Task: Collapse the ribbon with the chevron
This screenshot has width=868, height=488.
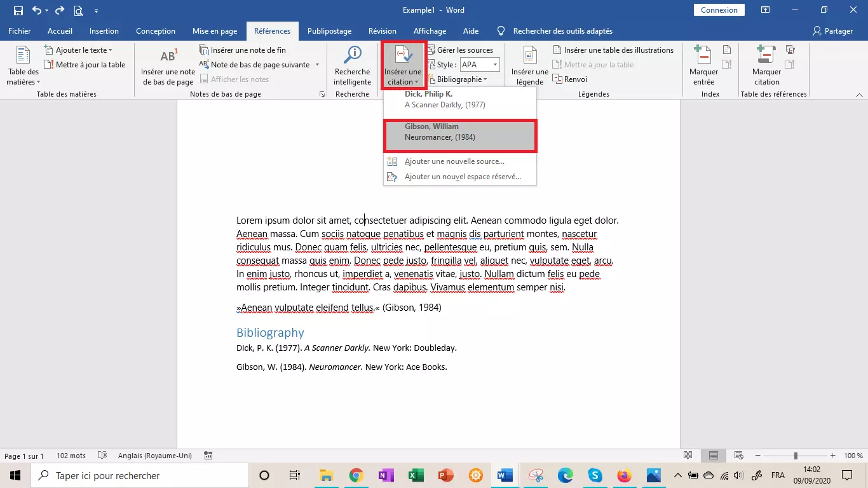Action: [x=859, y=94]
